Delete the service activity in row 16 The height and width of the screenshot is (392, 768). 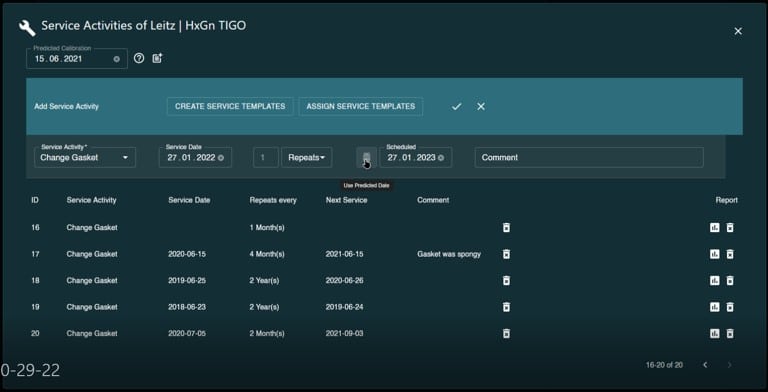coord(730,227)
